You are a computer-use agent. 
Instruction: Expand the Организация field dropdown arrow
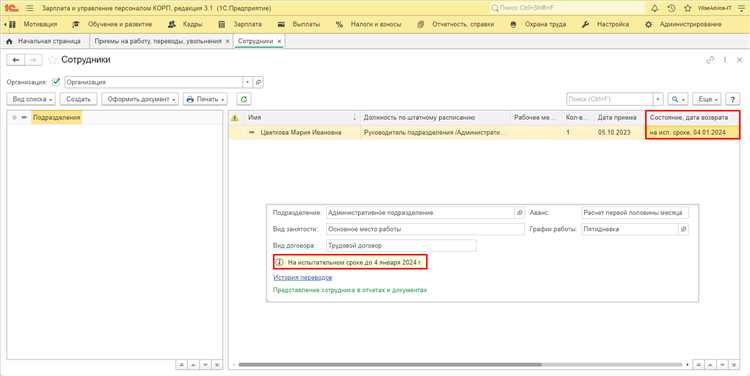[x=247, y=82]
